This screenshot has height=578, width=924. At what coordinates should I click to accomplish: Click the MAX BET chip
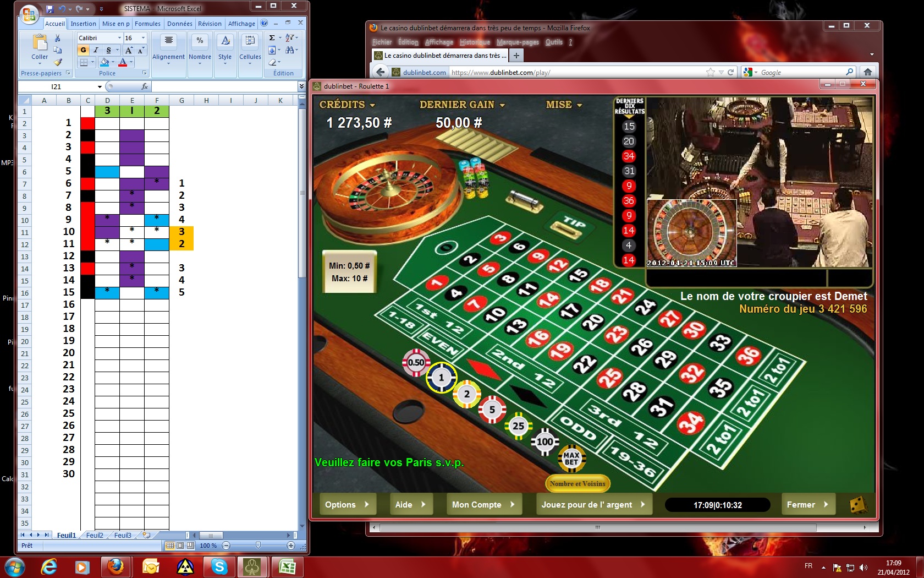point(571,458)
